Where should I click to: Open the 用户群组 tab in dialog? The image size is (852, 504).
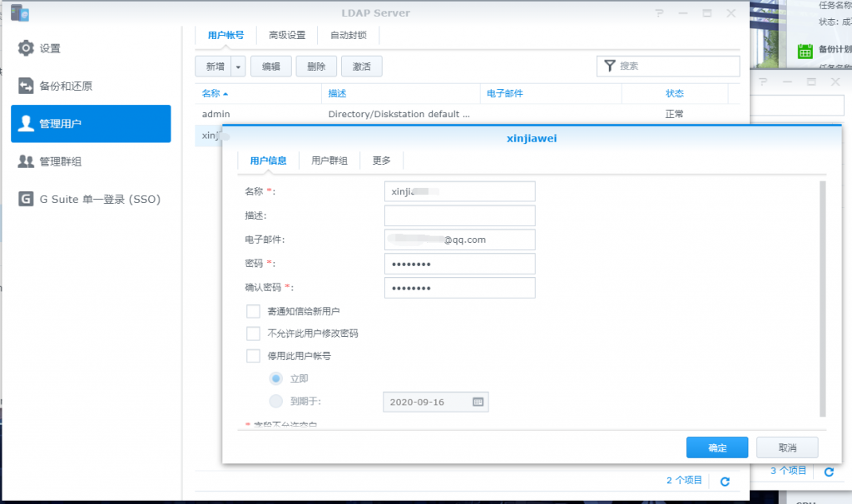(x=329, y=161)
